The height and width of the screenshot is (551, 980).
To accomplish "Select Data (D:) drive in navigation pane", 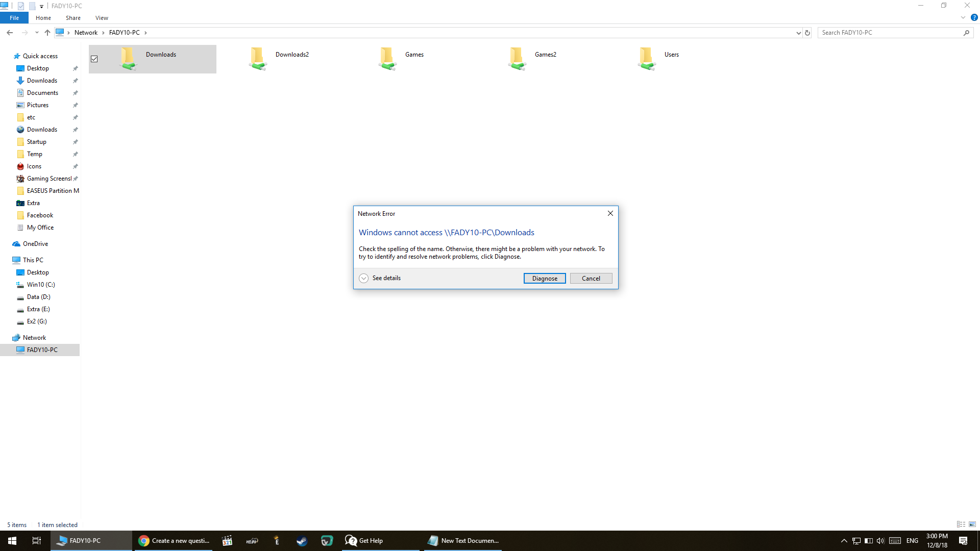I will 38,297.
